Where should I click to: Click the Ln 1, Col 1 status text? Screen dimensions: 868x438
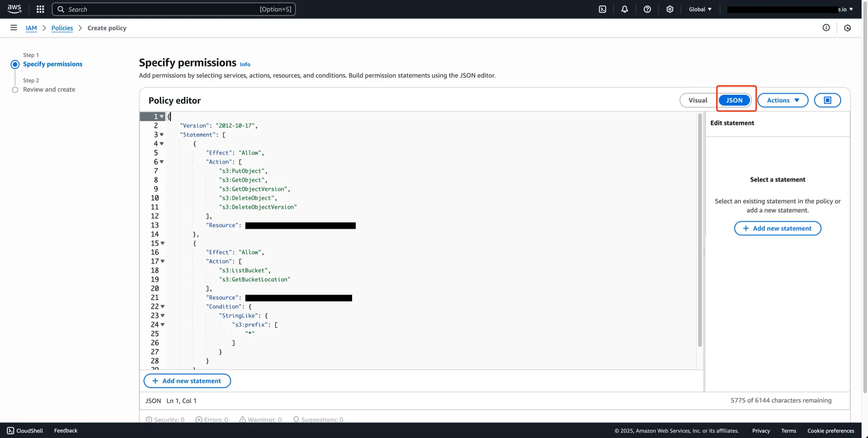click(181, 401)
